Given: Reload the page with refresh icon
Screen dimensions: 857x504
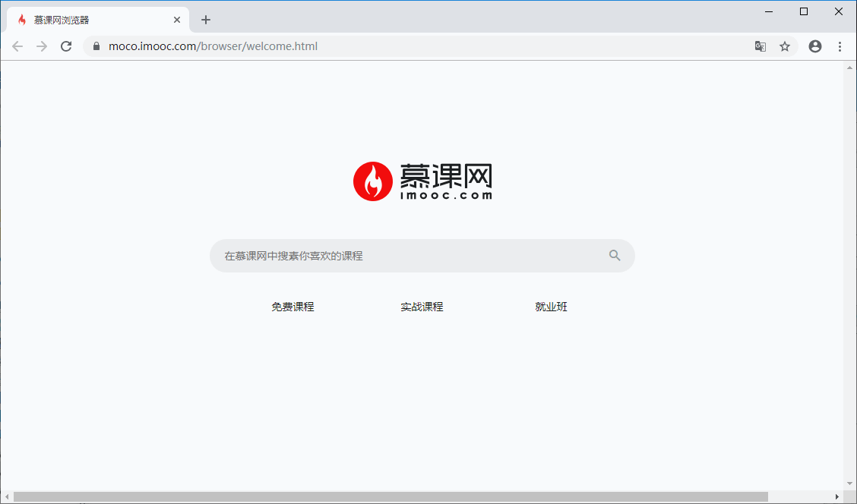Looking at the screenshot, I should 66,46.
